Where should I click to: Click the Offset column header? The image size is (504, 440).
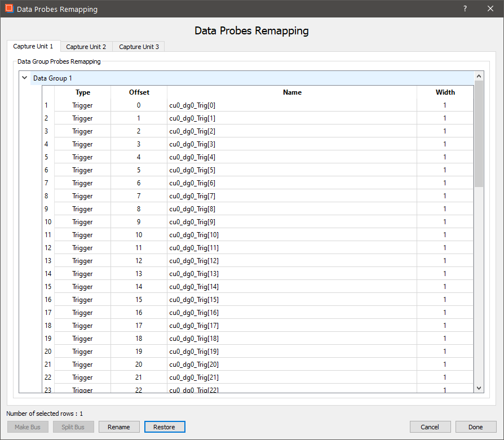click(x=139, y=92)
